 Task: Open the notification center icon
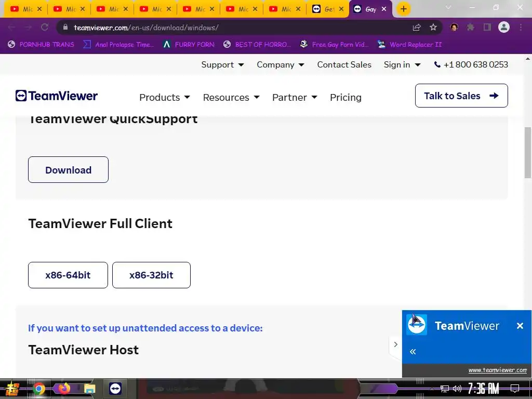pos(515,389)
